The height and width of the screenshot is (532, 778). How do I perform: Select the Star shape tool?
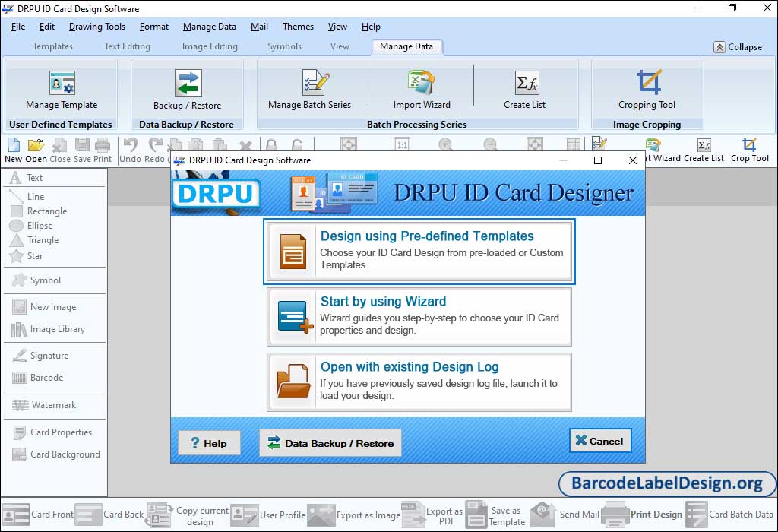point(27,256)
